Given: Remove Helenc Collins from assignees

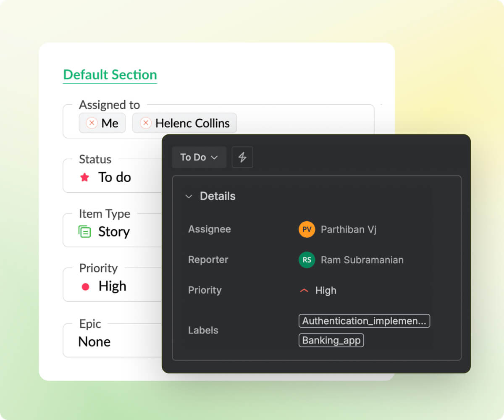Looking at the screenshot, I should pos(145,123).
